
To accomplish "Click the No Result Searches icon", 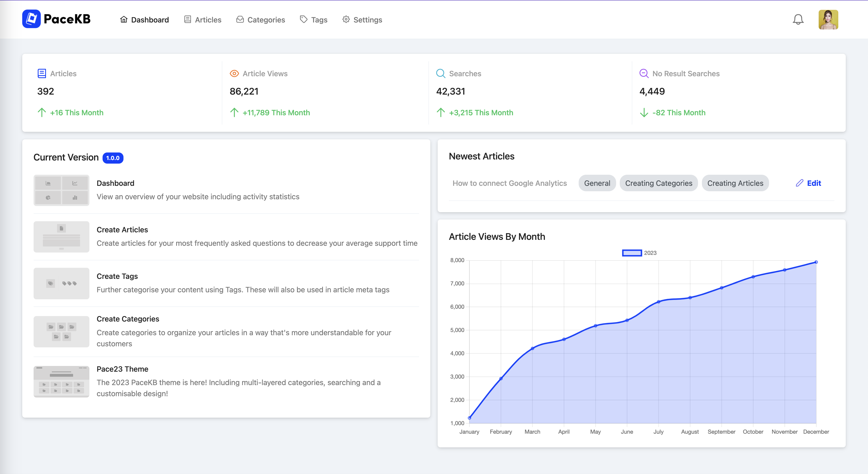I will [x=644, y=73].
